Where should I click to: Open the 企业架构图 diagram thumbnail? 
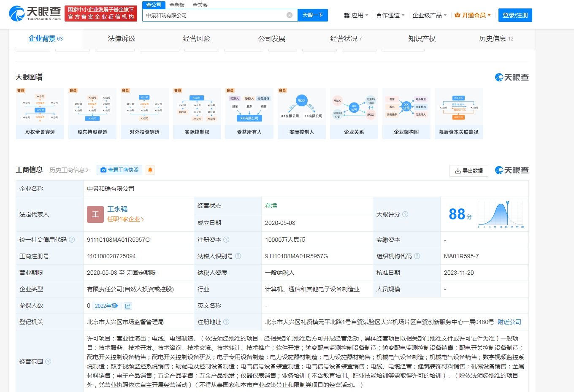pos(406,114)
